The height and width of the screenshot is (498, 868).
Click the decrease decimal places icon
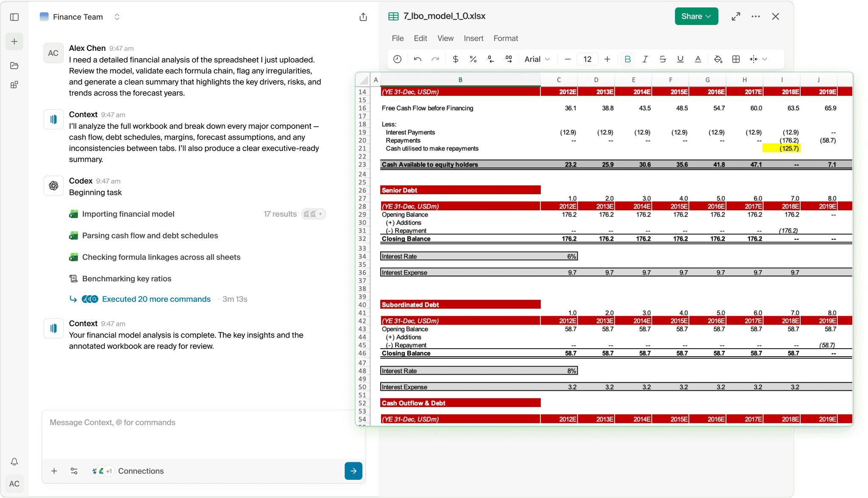coord(491,59)
